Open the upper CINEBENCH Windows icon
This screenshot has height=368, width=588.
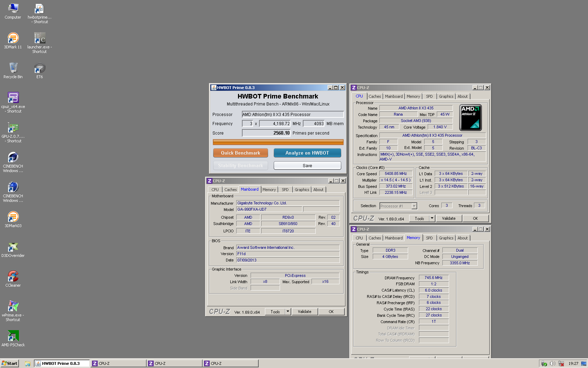(x=13, y=162)
